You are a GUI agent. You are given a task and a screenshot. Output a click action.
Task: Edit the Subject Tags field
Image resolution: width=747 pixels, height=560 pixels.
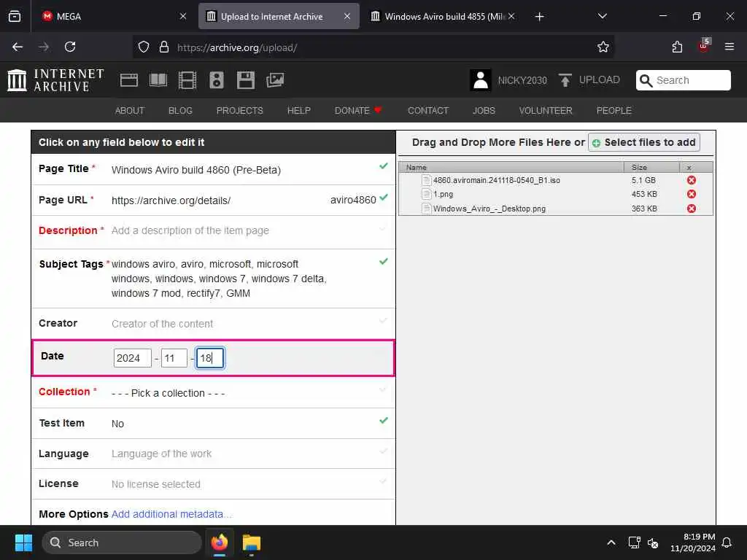tap(214, 279)
